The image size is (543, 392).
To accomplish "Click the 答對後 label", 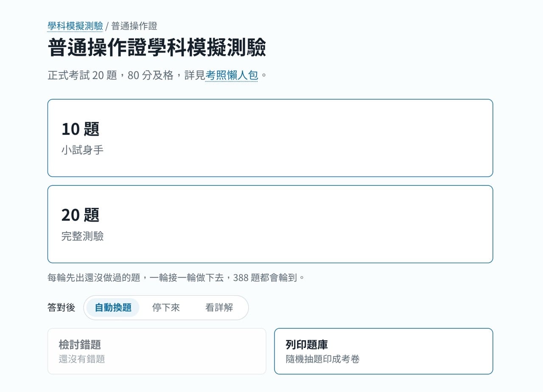I will [x=62, y=308].
